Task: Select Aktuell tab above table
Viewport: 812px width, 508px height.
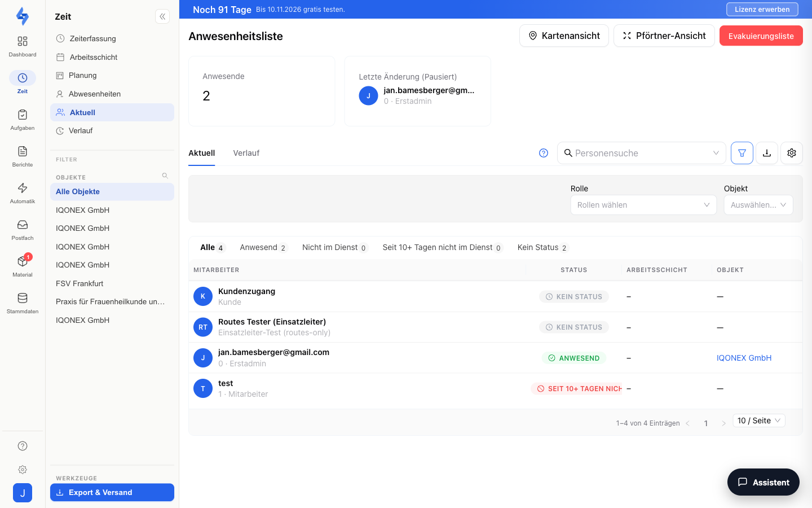Action: coord(202,153)
